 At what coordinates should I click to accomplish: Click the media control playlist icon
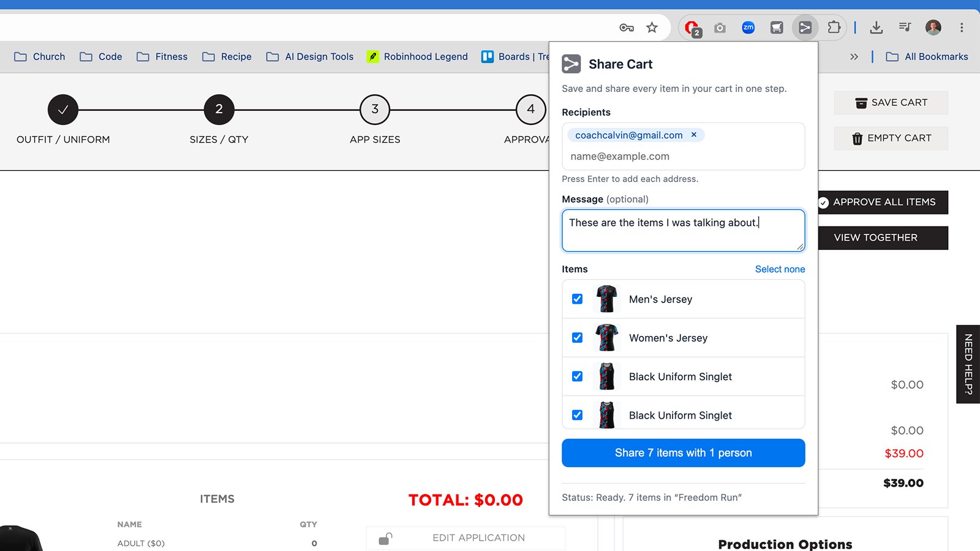click(x=905, y=27)
